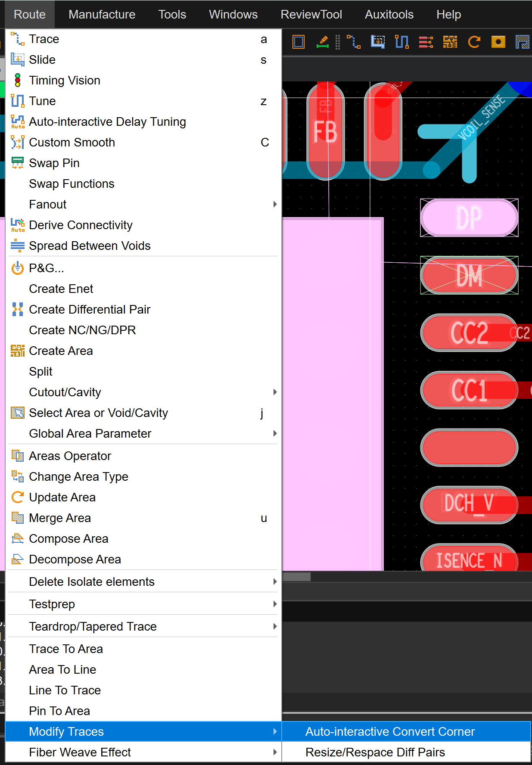Image resolution: width=532 pixels, height=765 pixels.
Task: Select Auto-interactive Convert Corner
Action: pos(390,731)
